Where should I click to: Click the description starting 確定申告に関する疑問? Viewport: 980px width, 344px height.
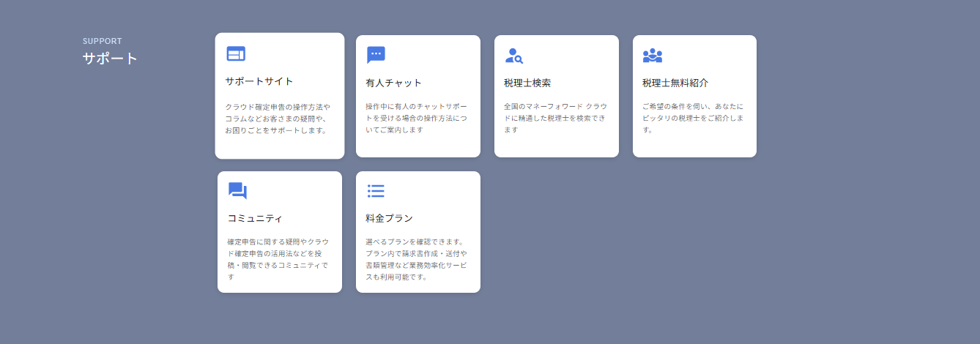click(x=278, y=259)
